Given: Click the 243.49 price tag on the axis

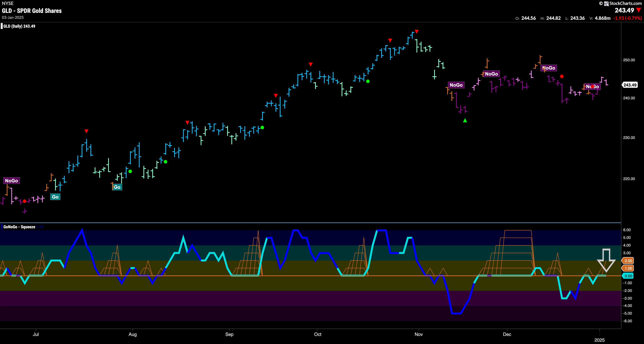Looking at the screenshot, I should pos(630,85).
